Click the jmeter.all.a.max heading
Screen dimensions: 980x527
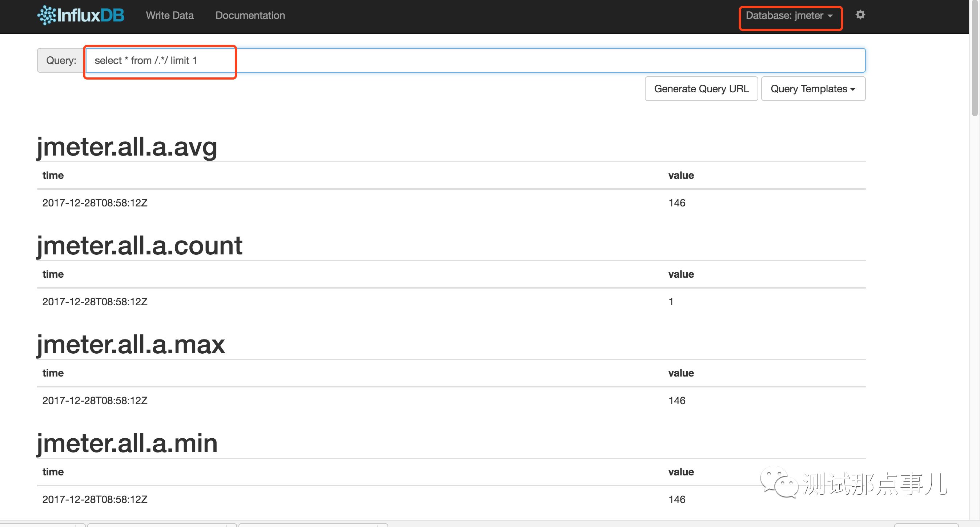click(x=131, y=345)
